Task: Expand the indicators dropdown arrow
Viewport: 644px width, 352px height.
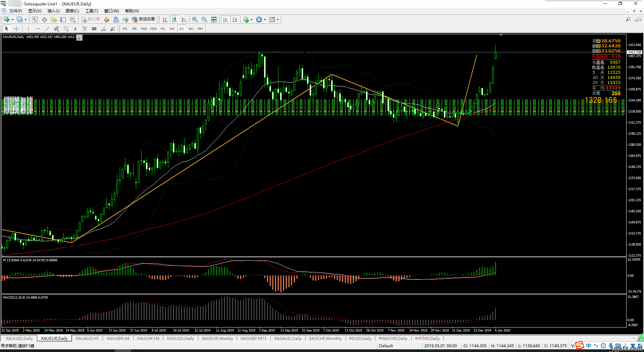Action: pos(252,19)
